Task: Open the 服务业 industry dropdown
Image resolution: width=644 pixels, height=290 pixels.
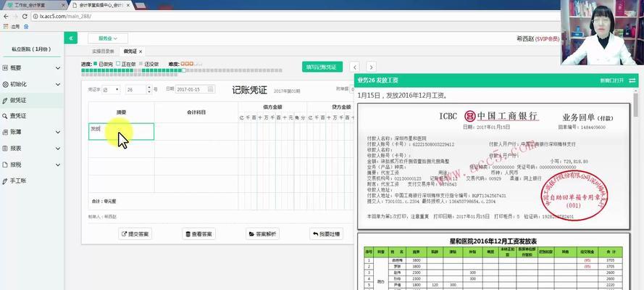Action: 107,38
